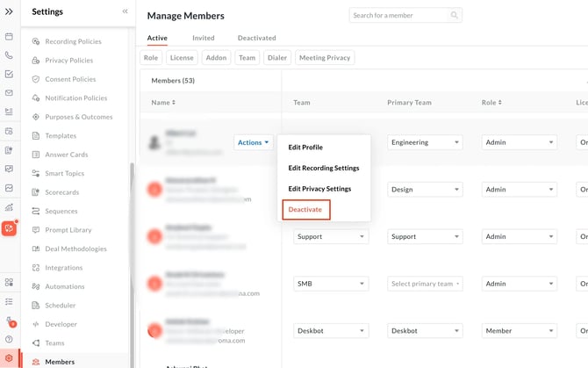Choose Edit Privacy Settings menu item
This screenshot has height=368, width=588.
point(319,189)
